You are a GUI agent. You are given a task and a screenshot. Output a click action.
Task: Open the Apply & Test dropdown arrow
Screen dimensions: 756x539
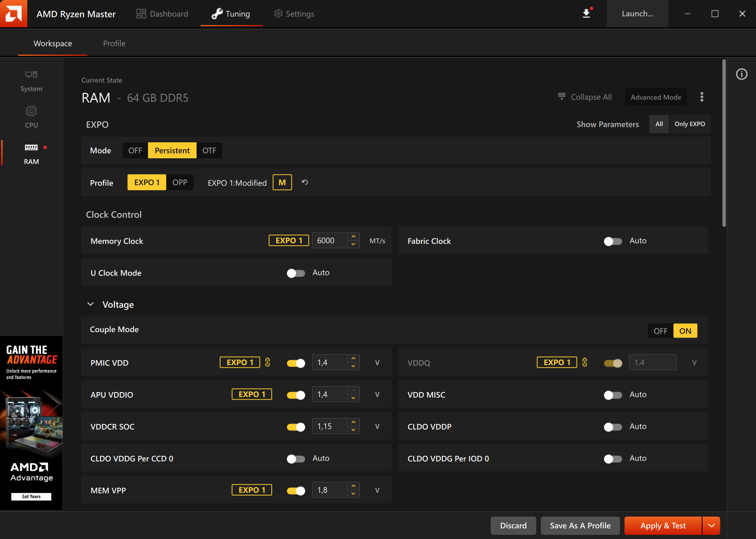pos(711,526)
